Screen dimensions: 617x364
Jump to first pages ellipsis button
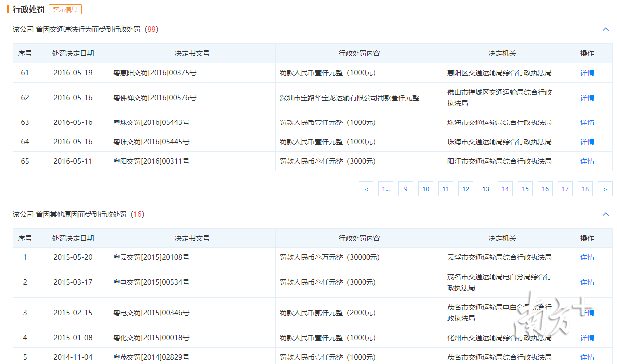(386, 189)
